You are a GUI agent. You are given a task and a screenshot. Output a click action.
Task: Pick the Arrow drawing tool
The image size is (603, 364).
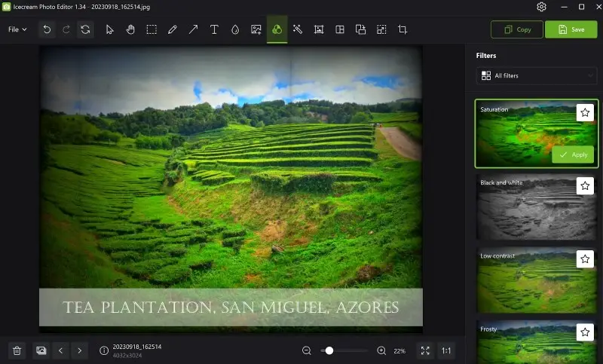[x=193, y=29]
